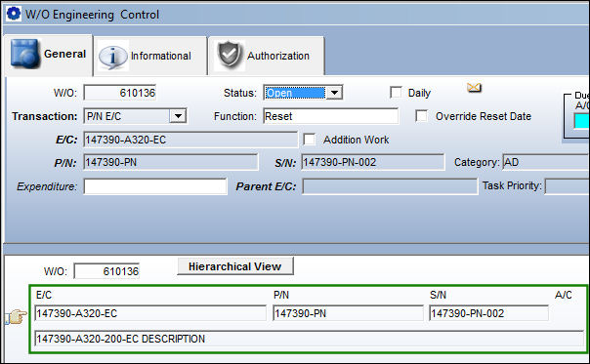Click the envelope mail icon beside Daily

(x=474, y=88)
